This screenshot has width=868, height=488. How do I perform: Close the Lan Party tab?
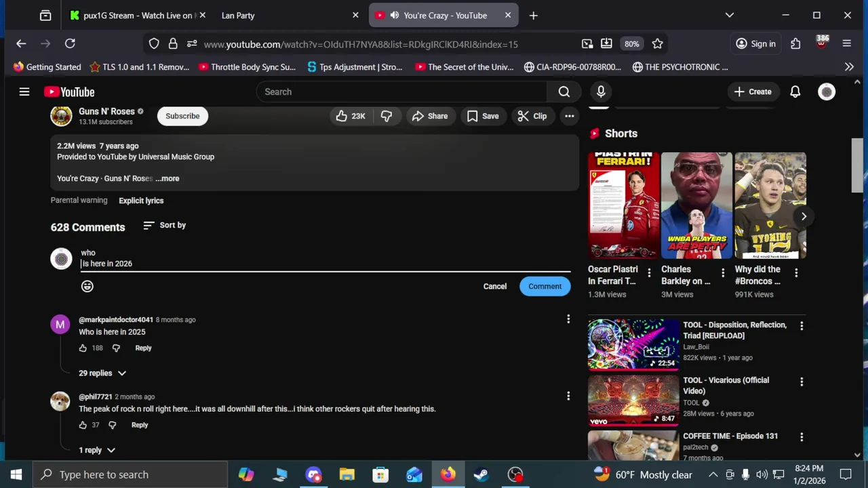click(355, 15)
